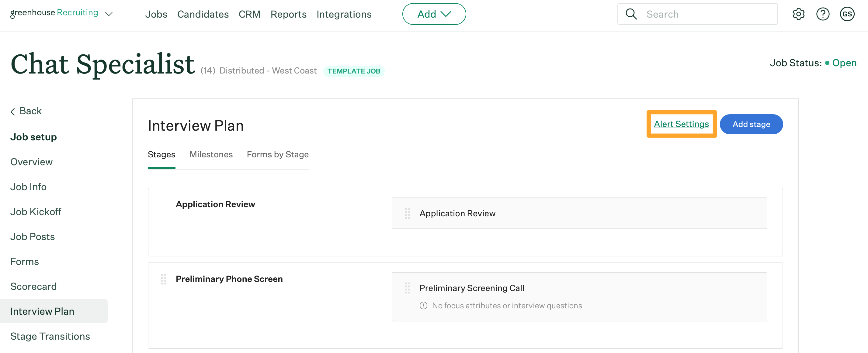Switch to the Milestones tab
868x353 pixels.
pos(211,154)
